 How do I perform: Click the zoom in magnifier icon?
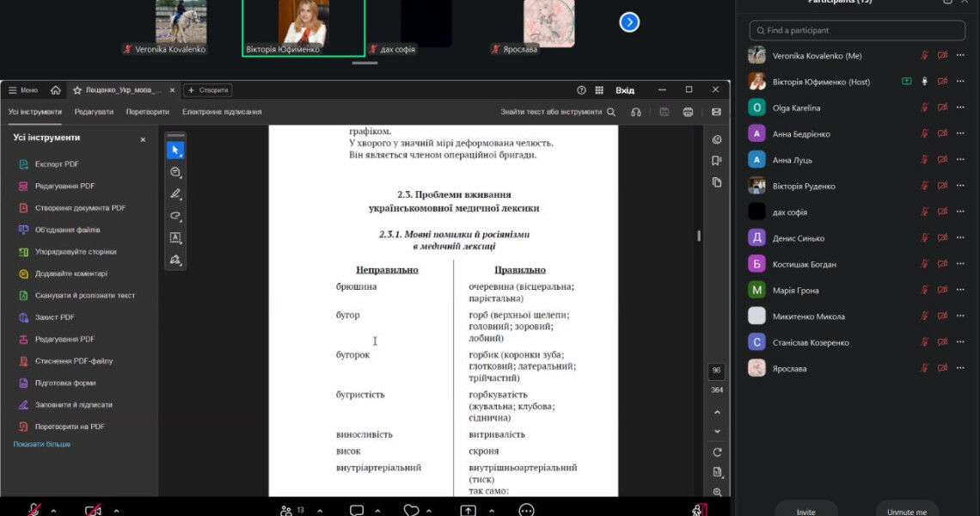click(x=717, y=492)
